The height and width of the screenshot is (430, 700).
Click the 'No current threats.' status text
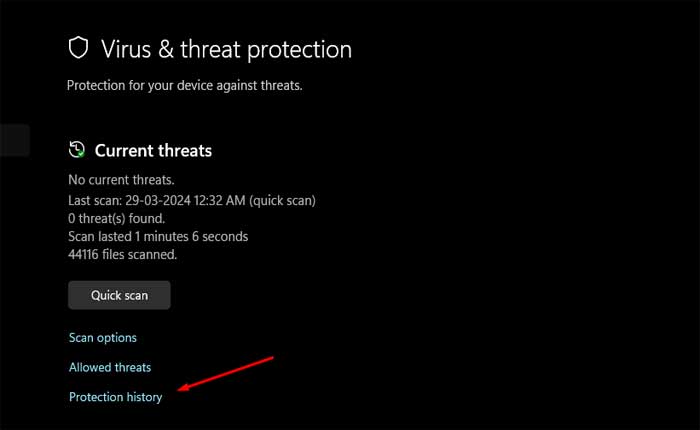121,181
